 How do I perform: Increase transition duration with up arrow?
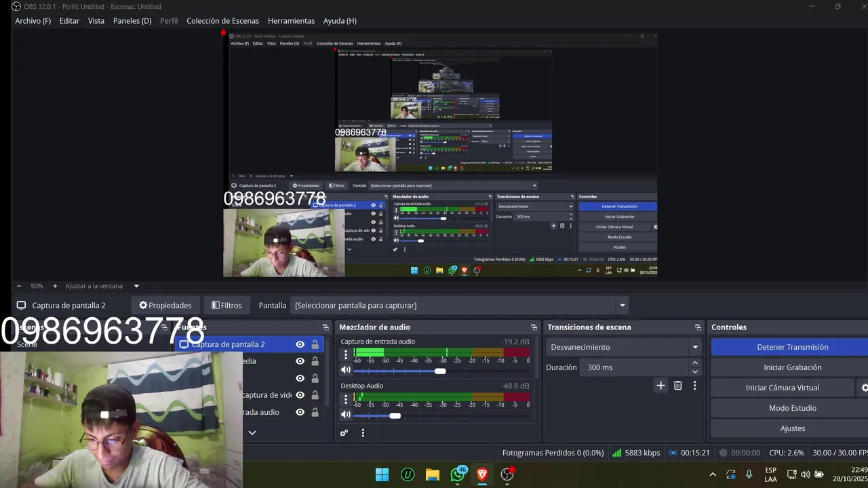[695, 363]
